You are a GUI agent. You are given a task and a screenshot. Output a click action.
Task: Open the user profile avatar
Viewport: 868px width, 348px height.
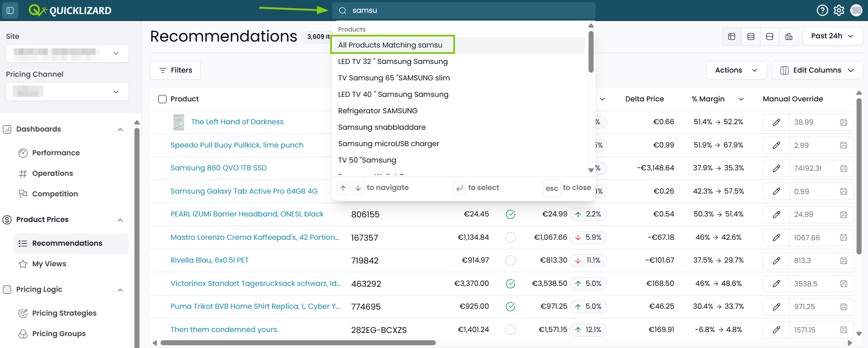856,11
